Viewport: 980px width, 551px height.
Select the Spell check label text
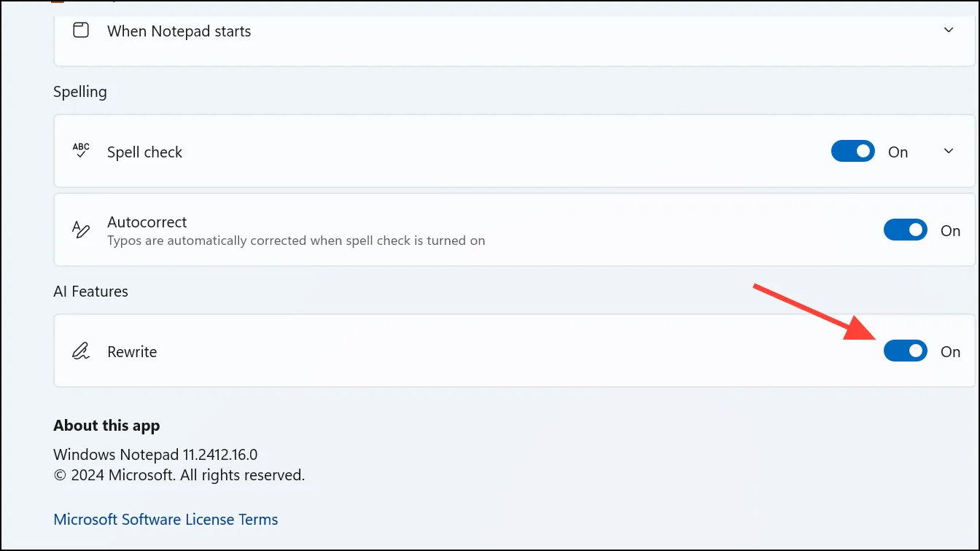(x=144, y=152)
